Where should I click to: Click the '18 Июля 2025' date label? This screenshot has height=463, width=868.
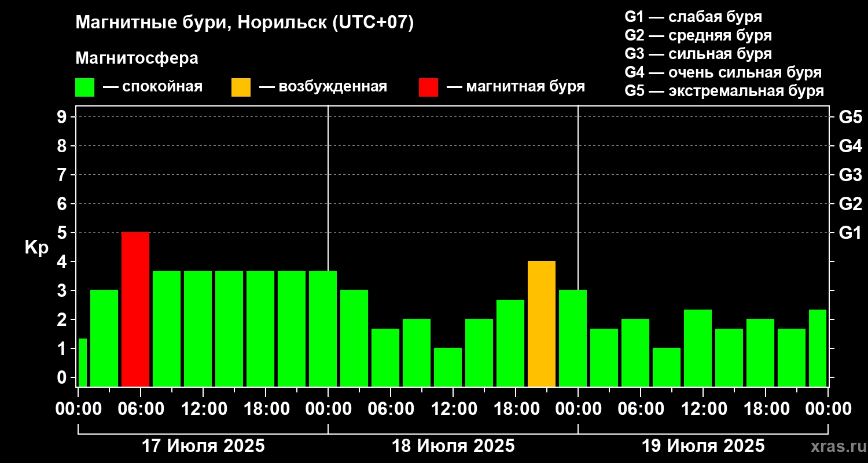tap(453, 446)
